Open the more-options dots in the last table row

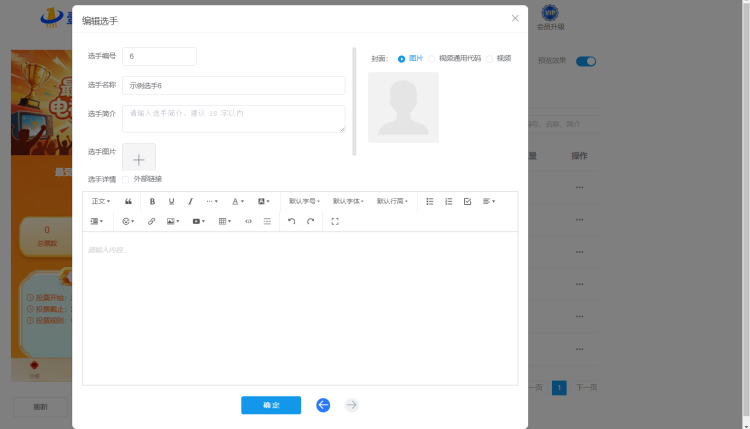[579, 349]
